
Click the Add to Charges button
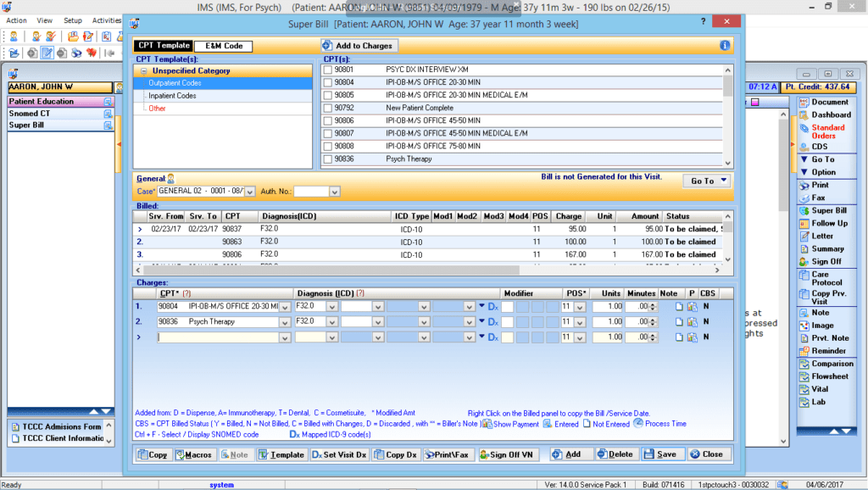click(x=357, y=46)
